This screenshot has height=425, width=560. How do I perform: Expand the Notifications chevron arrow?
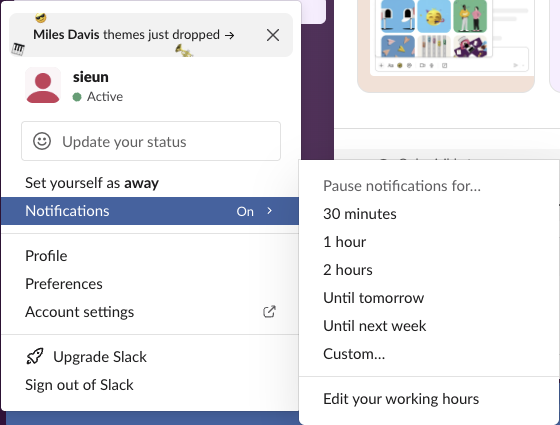pos(270,211)
